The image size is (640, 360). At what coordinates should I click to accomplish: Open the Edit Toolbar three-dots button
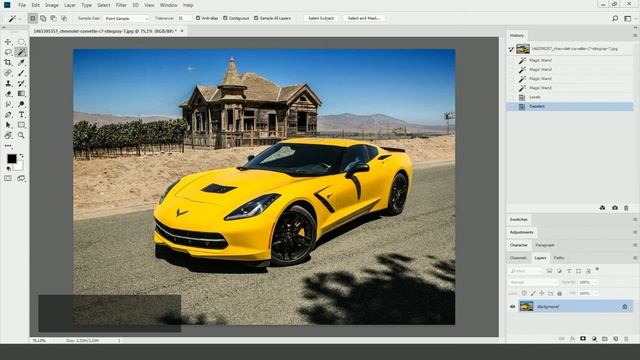coord(8,146)
